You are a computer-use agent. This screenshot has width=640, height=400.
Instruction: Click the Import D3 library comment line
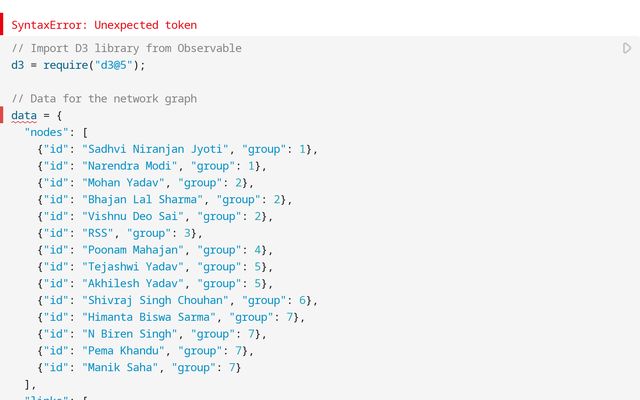126,48
